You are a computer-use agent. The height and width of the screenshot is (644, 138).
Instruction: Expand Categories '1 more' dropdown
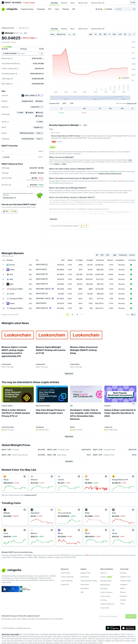tap(40, 139)
